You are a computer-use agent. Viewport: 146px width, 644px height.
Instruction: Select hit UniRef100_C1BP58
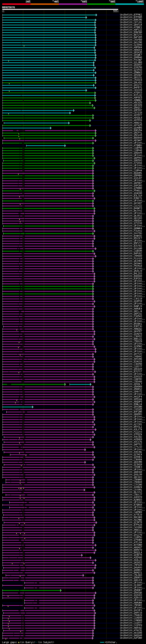click(131, 148)
